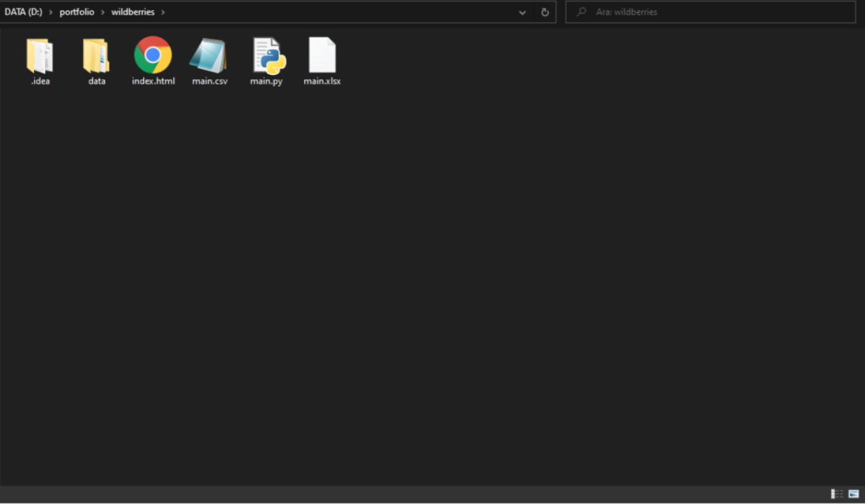Go to DATA (D:) in breadcrumb
Viewport: 865px width, 504px height.
23,12
